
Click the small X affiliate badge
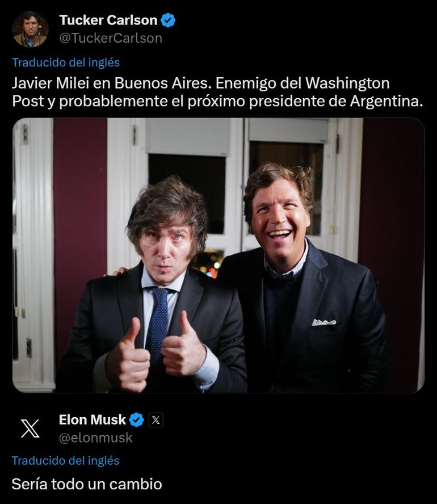(156, 420)
